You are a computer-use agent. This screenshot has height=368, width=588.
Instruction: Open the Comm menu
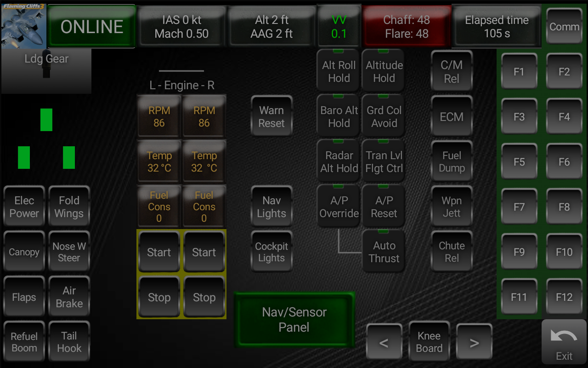[x=564, y=27]
